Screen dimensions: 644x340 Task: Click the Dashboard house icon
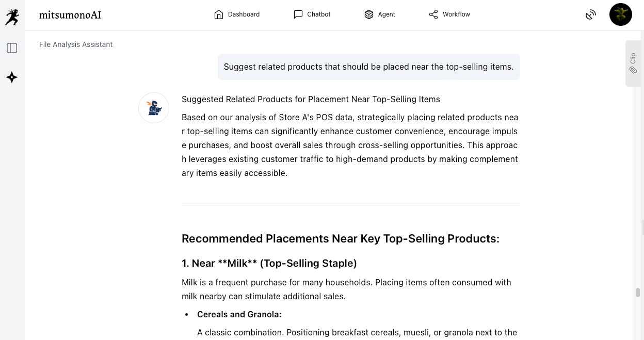[x=219, y=14]
